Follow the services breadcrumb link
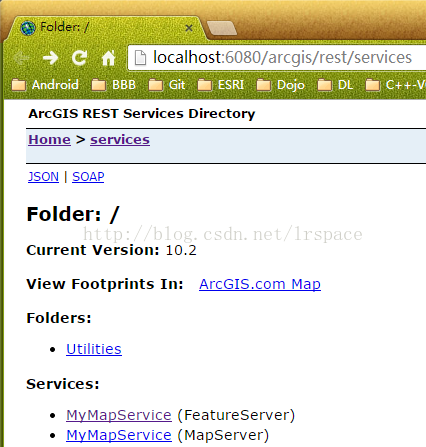The image size is (426, 447). (x=120, y=139)
